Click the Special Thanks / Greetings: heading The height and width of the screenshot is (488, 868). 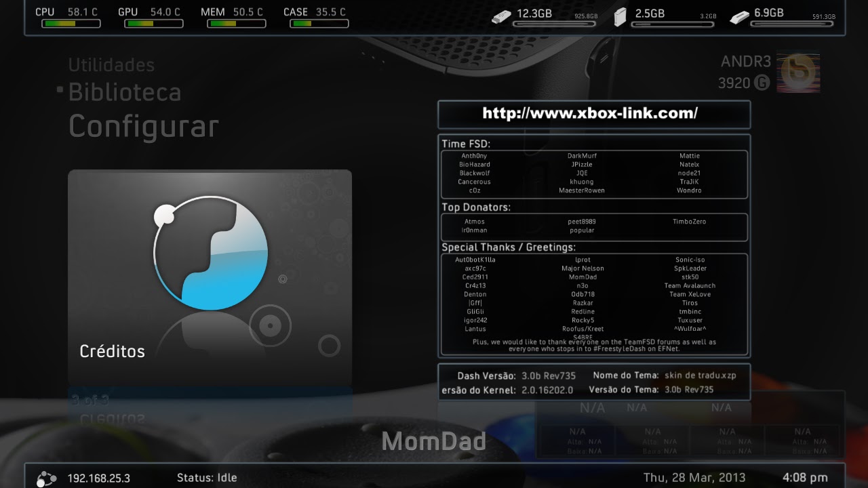click(509, 247)
